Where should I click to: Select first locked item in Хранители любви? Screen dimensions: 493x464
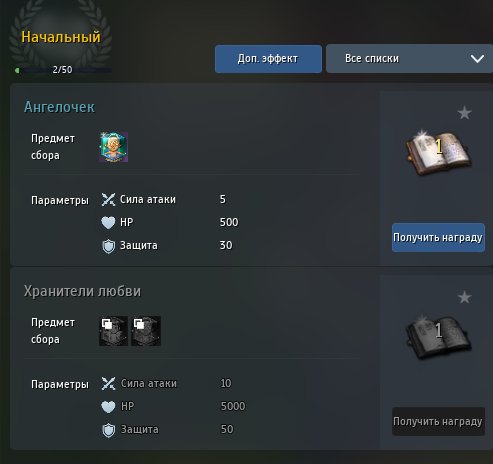(114, 331)
